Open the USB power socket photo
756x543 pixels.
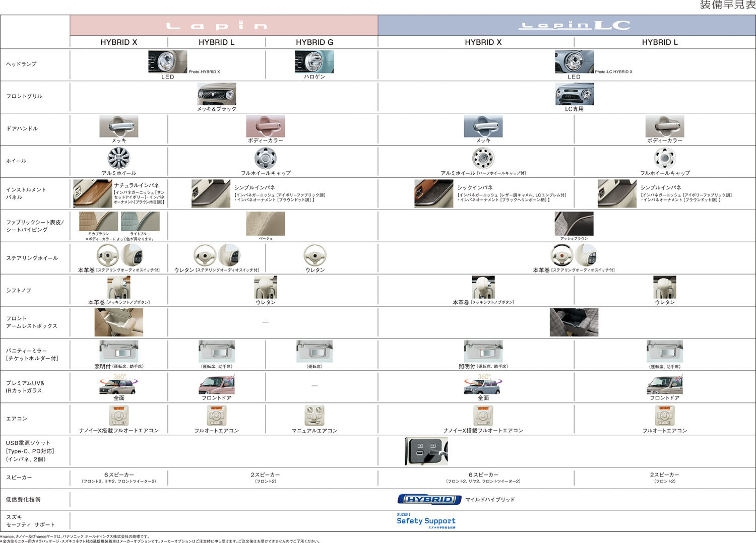click(x=426, y=451)
